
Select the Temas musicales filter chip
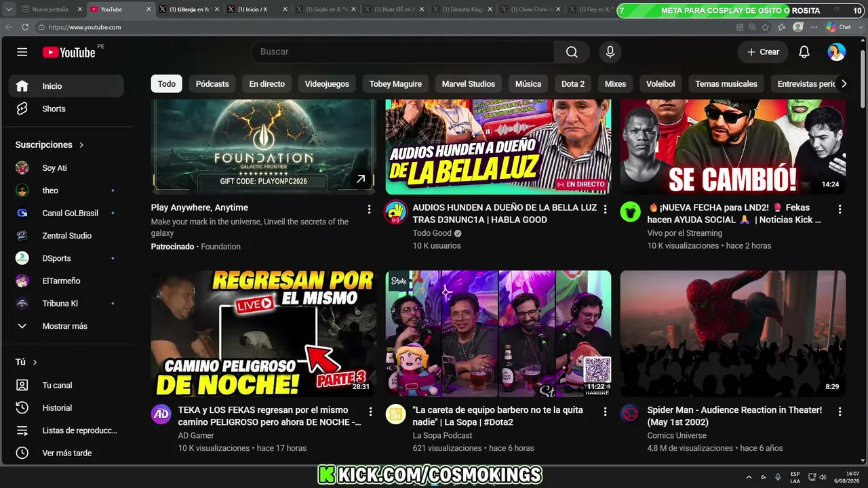tap(726, 84)
